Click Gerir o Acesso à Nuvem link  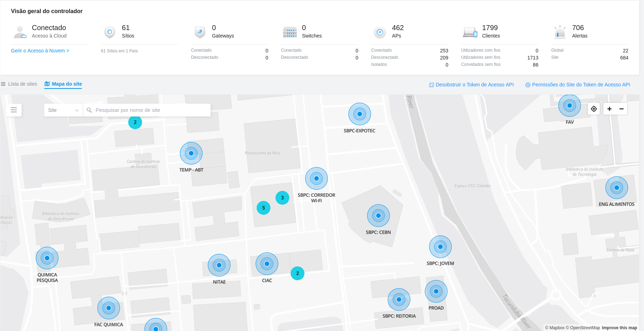(x=40, y=51)
